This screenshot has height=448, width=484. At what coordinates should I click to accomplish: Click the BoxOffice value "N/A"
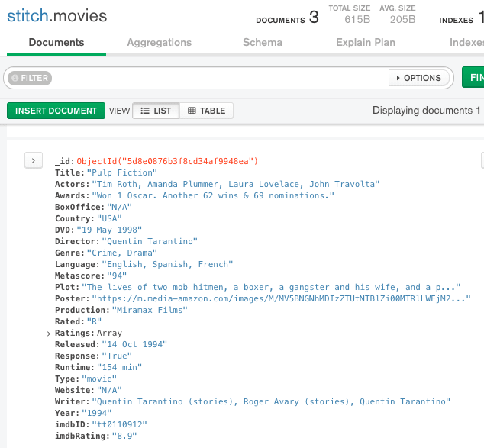click(119, 207)
